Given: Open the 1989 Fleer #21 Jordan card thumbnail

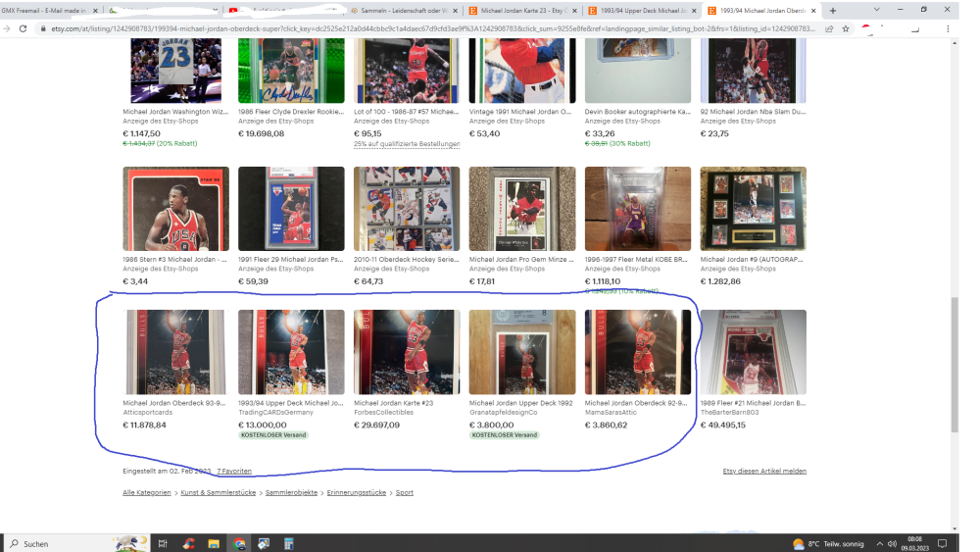Looking at the screenshot, I should click(753, 352).
